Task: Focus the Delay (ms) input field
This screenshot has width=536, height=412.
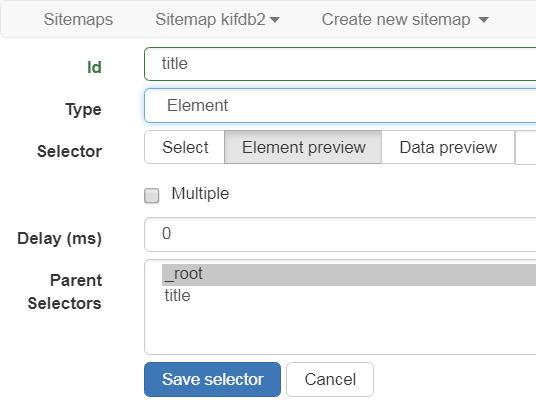Action: point(340,234)
